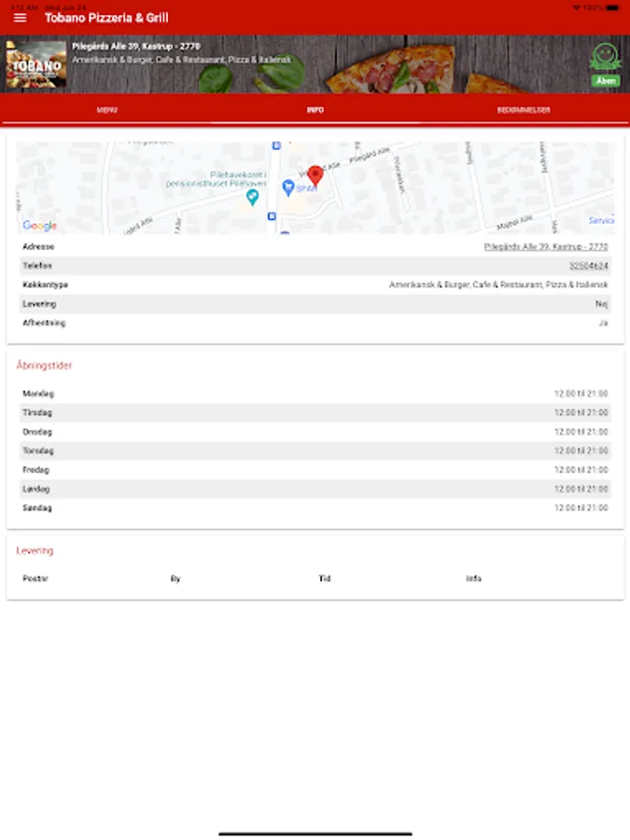The width and height of the screenshot is (630, 840).
Task: Select the INFO tab
Action: click(x=315, y=110)
